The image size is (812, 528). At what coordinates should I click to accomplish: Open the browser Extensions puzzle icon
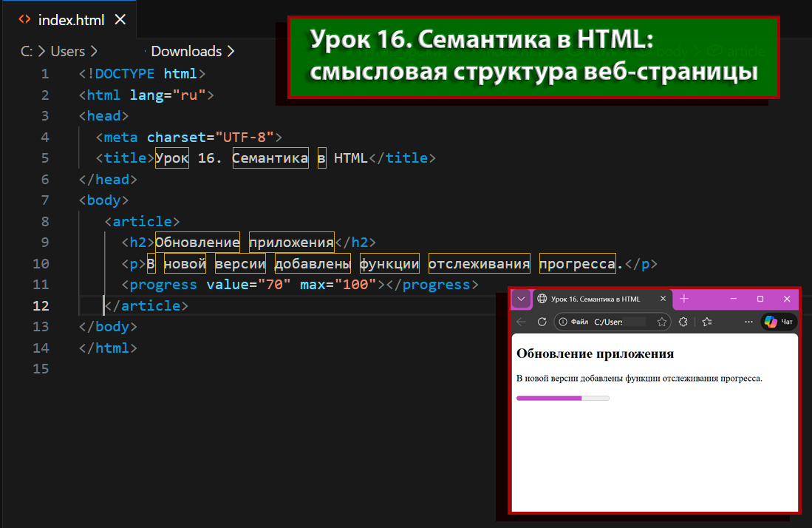click(683, 322)
